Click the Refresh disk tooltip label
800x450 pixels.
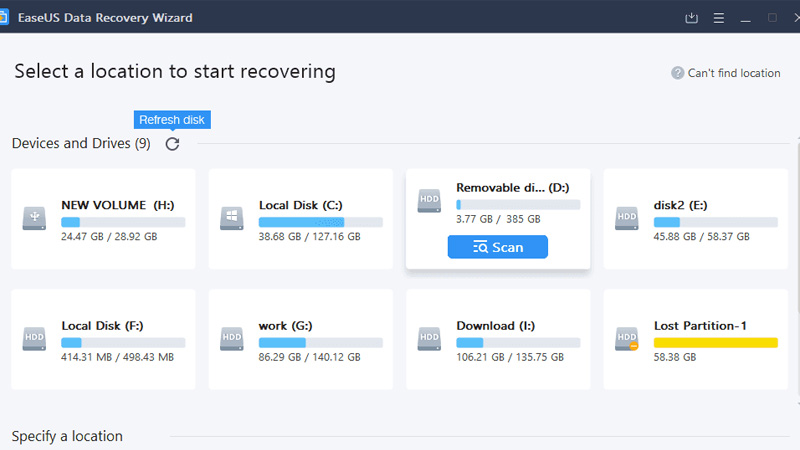[172, 120]
